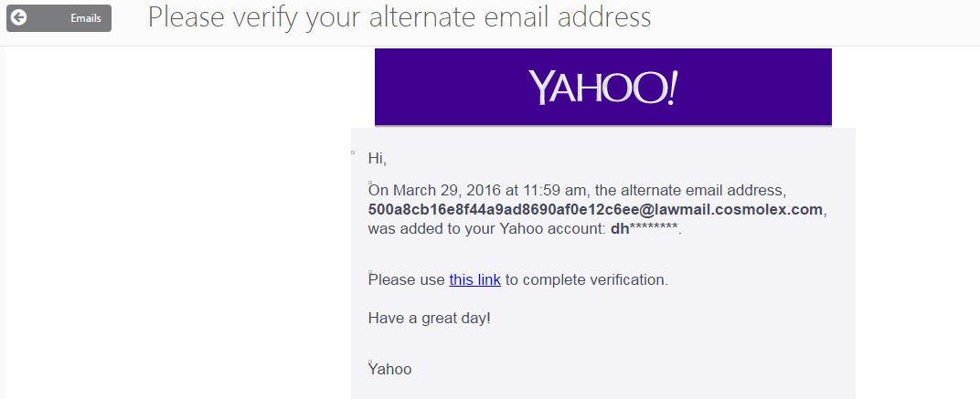980x399 pixels.
Task: Click the 'Please verify your alternate email address' heading
Action: [399, 17]
